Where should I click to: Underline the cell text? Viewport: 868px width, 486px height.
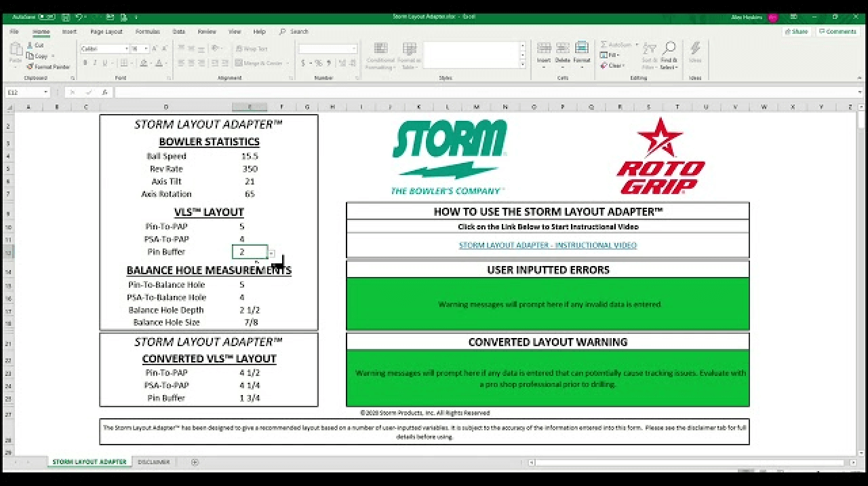coord(104,63)
